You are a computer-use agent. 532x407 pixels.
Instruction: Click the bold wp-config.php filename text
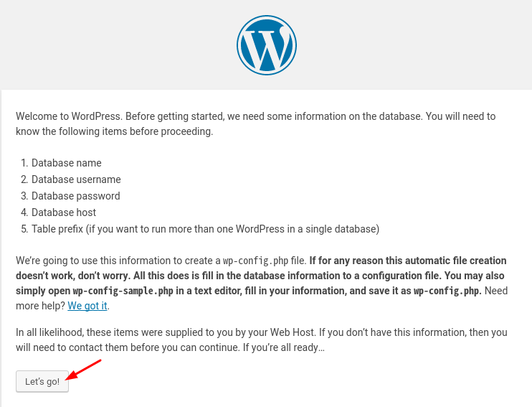tap(447, 291)
